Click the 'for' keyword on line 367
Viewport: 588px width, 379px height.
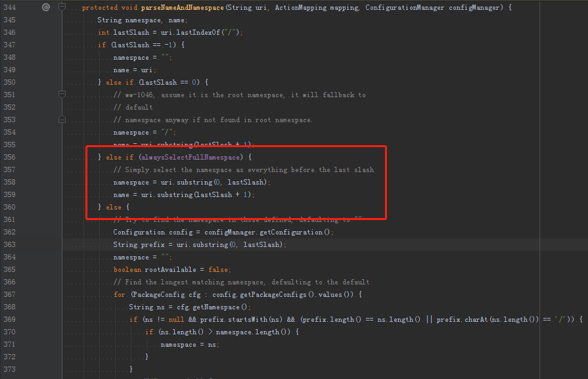pos(120,295)
